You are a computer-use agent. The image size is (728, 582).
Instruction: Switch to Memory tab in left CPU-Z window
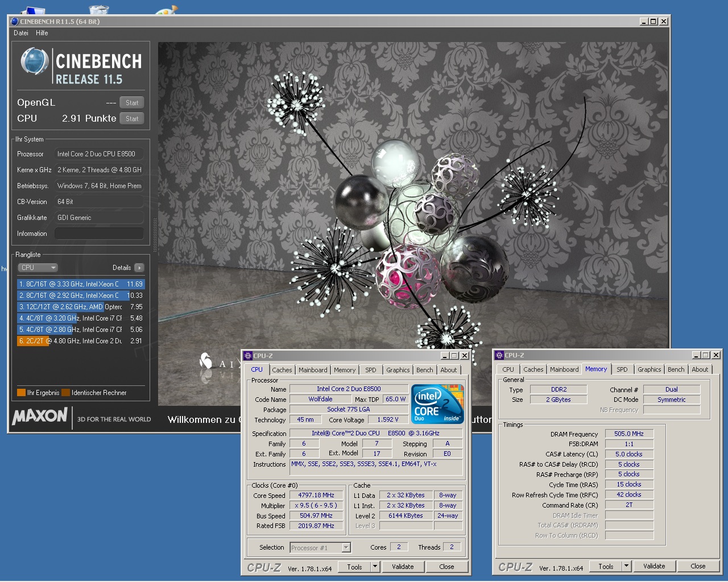coord(345,370)
